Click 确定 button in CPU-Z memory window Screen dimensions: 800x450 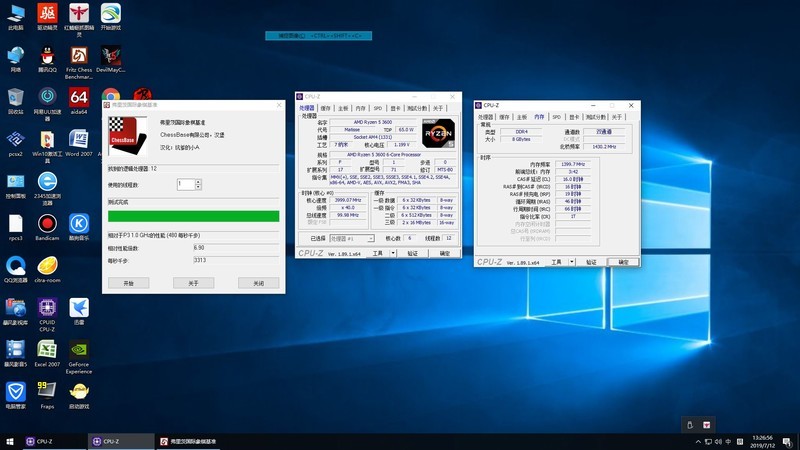tap(623, 262)
